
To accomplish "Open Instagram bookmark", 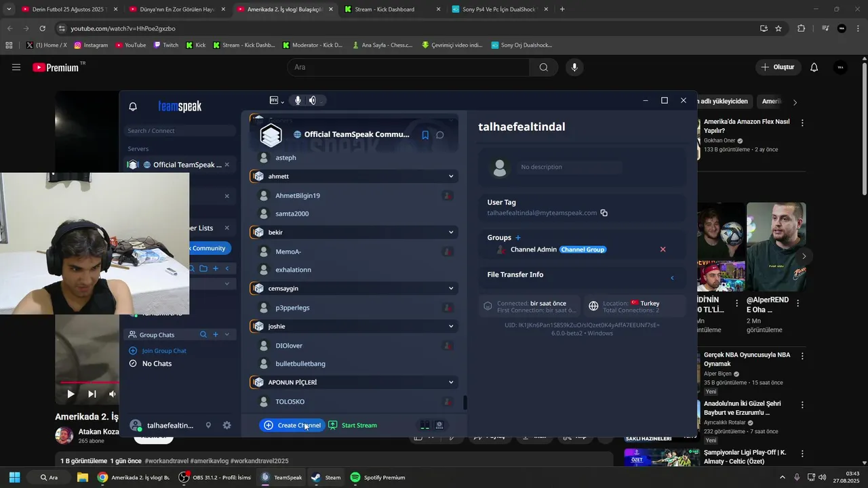I will [91, 45].
